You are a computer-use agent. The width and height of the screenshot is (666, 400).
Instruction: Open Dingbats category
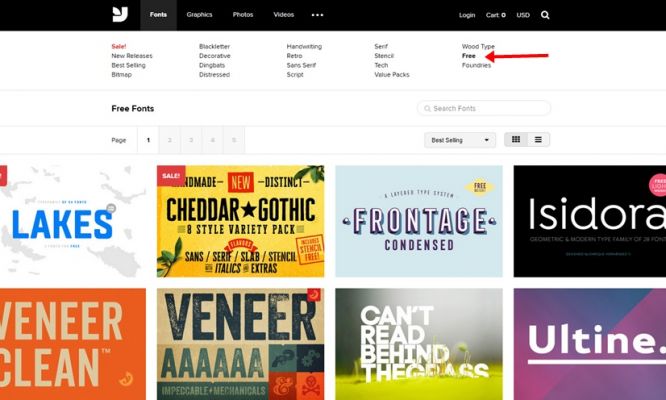[x=212, y=65]
